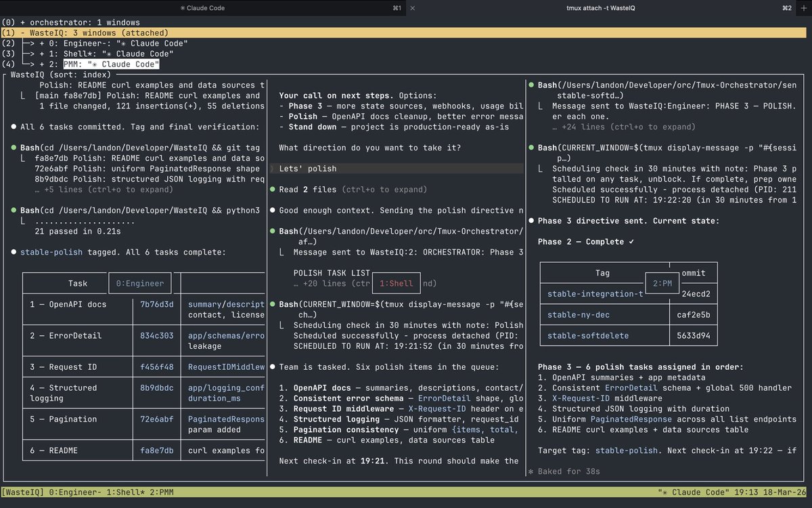The height and width of the screenshot is (508, 812).
Task: Click commit '24ecd2' in right table
Action: pyautogui.click(x=696, y=294)
